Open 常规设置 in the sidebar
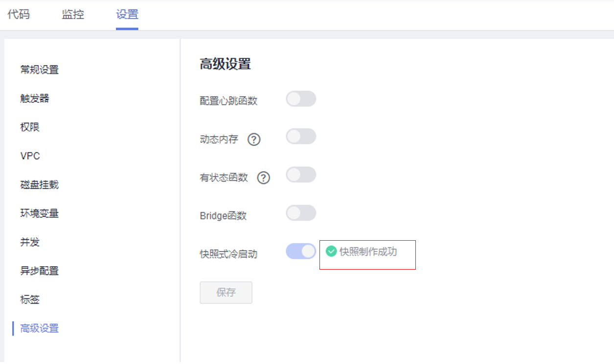The height and width of the screenshot is (364, 614). (x=39, y=70)
